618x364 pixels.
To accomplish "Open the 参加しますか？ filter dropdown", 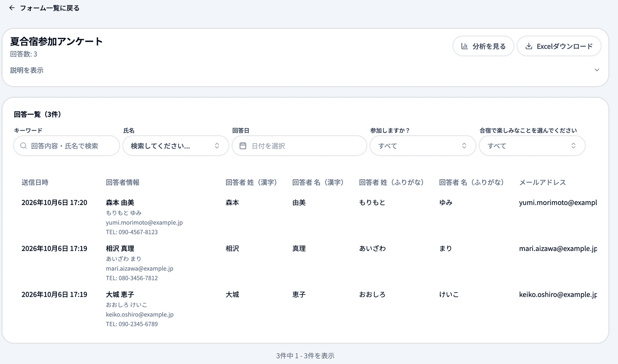I will coord(423,146).
